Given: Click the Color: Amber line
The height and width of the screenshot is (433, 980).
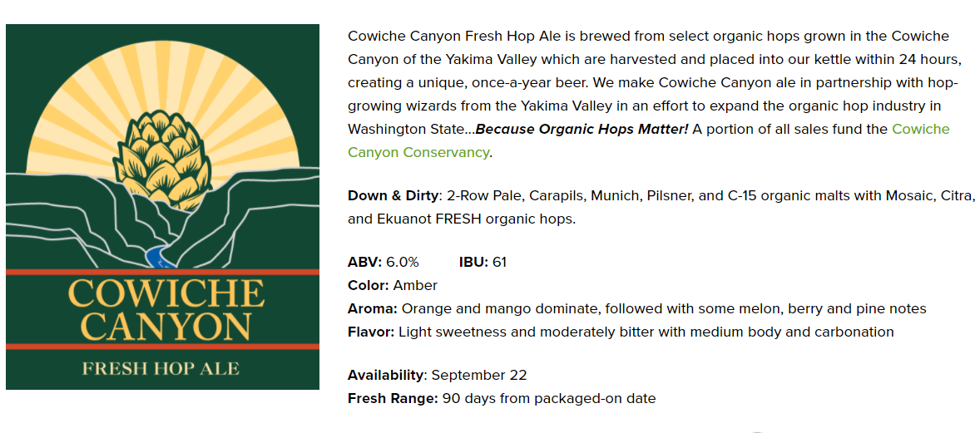Looking at the screenshot, I should pos(393,286).
